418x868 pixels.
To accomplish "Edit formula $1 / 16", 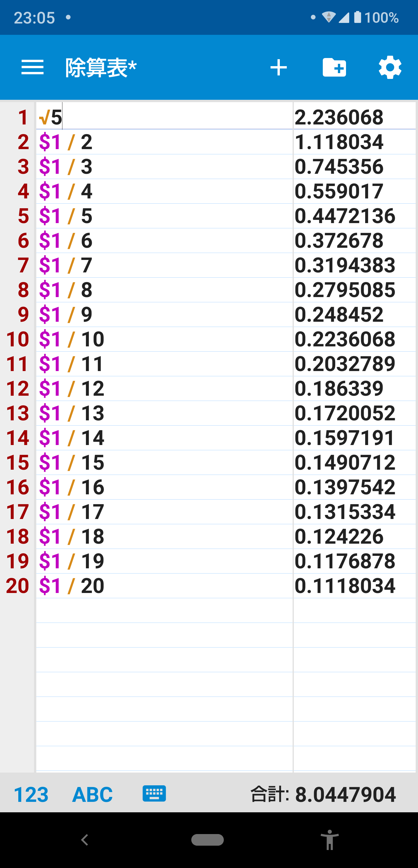I will (165, 487).
